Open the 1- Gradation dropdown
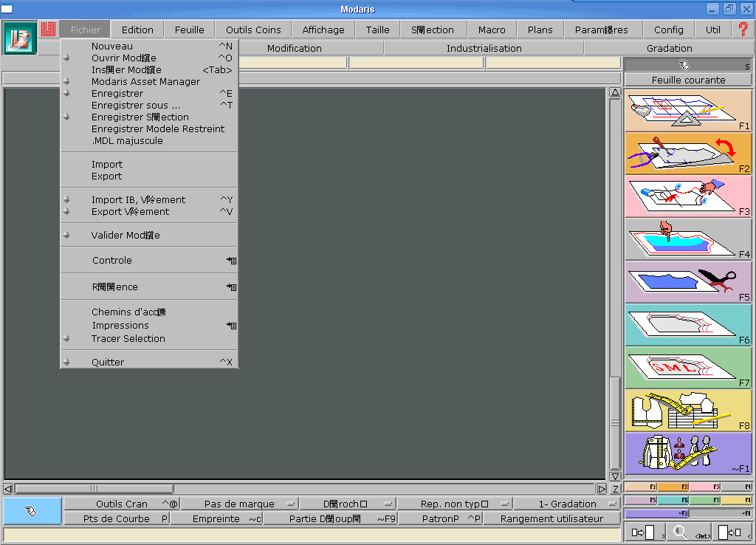756x545 pixels. 567,504
